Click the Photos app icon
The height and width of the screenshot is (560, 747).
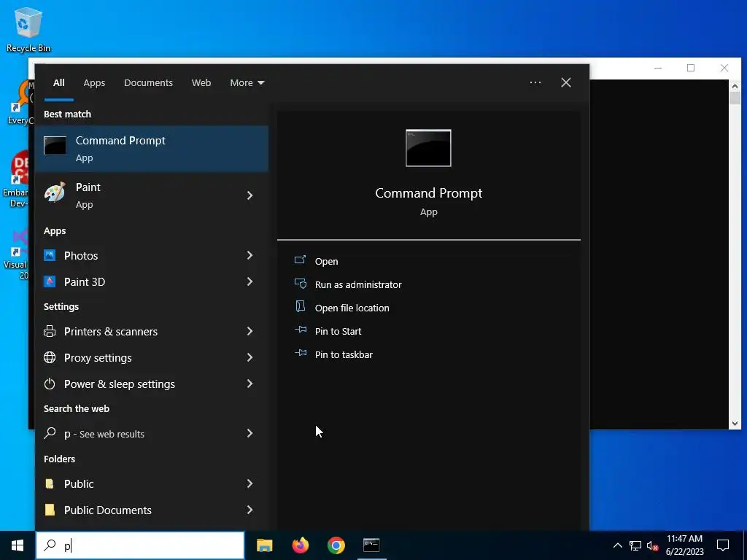point(50,256)
